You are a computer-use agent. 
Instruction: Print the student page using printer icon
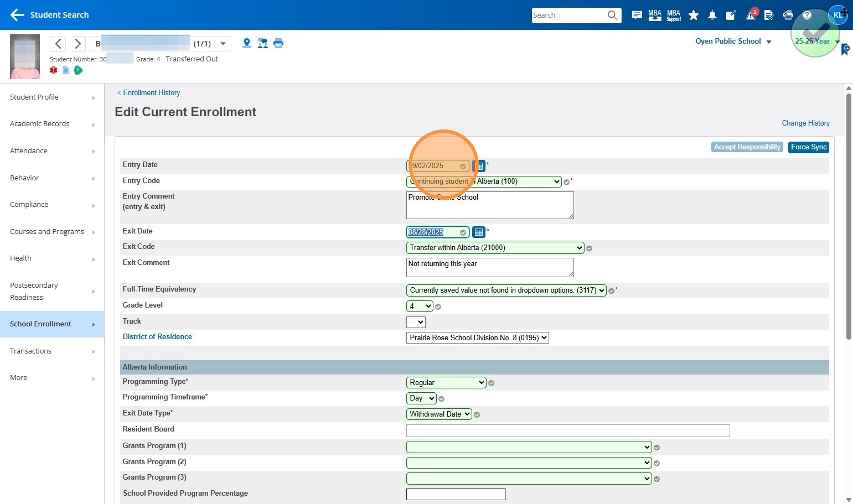tap(278, 43)
